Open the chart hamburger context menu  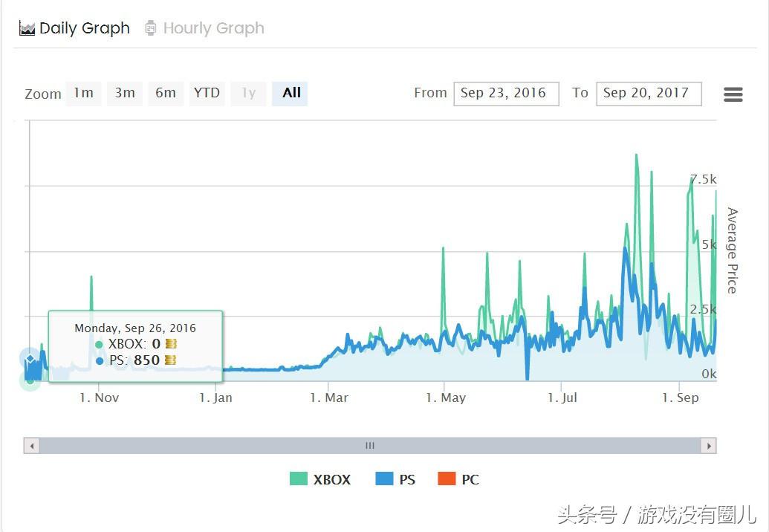(733, 94)
